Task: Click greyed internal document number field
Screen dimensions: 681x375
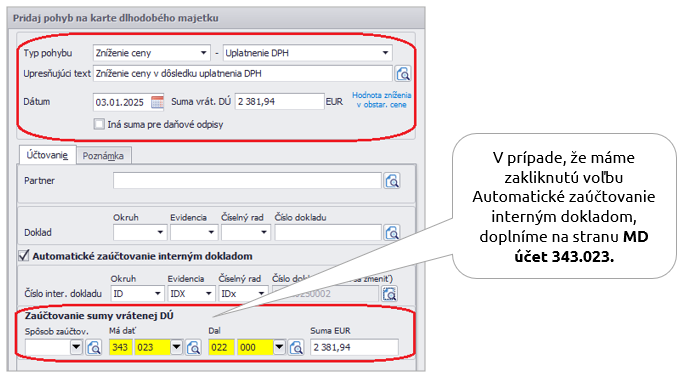Action: 325,294
